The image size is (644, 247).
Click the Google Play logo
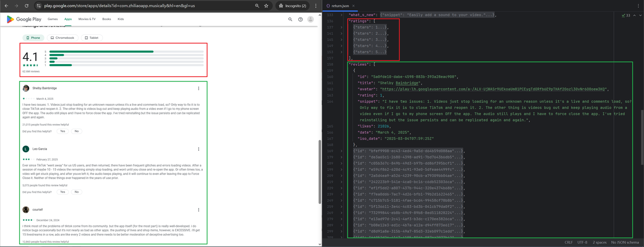24,19
